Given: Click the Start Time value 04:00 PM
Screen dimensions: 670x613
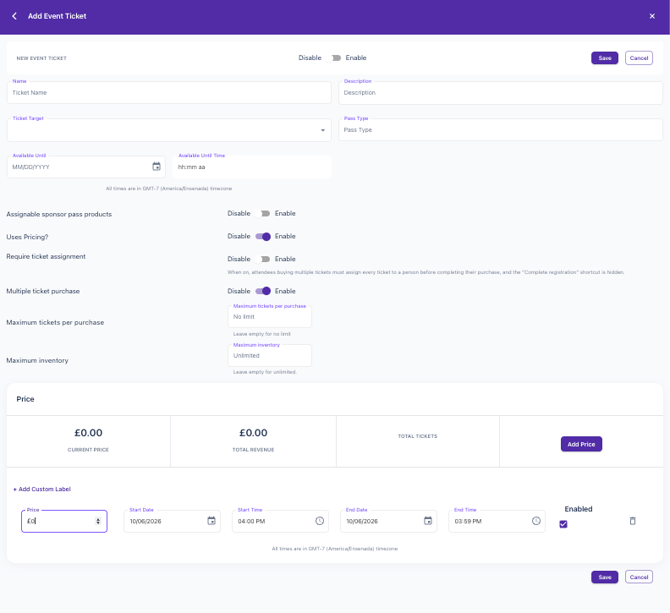Looking at the screenshot, I should point(251,522).
